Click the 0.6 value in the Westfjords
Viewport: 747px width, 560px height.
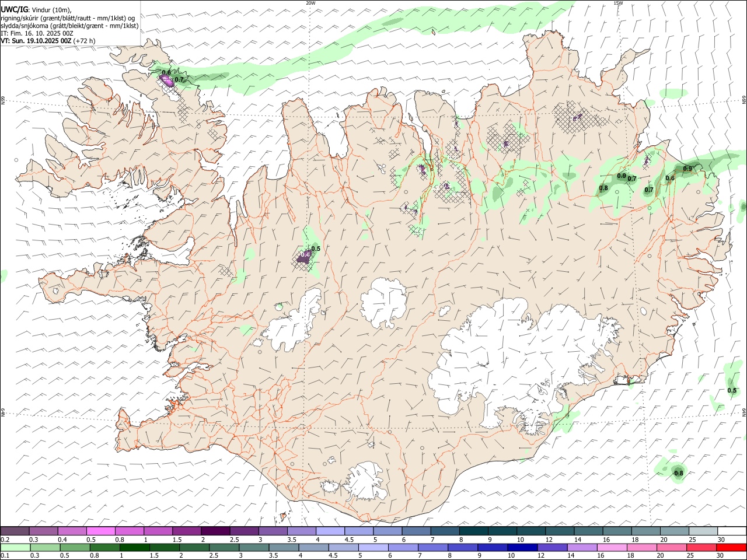(166, 72)
